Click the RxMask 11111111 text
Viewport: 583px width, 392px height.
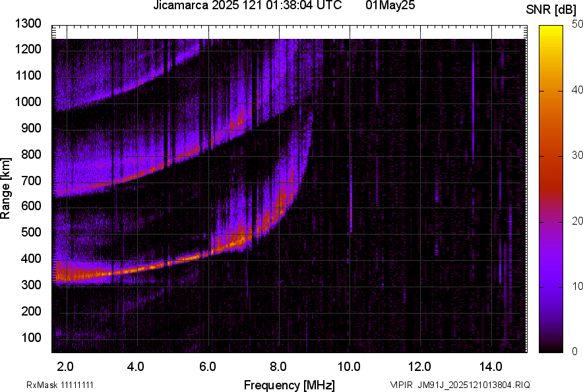60,385
